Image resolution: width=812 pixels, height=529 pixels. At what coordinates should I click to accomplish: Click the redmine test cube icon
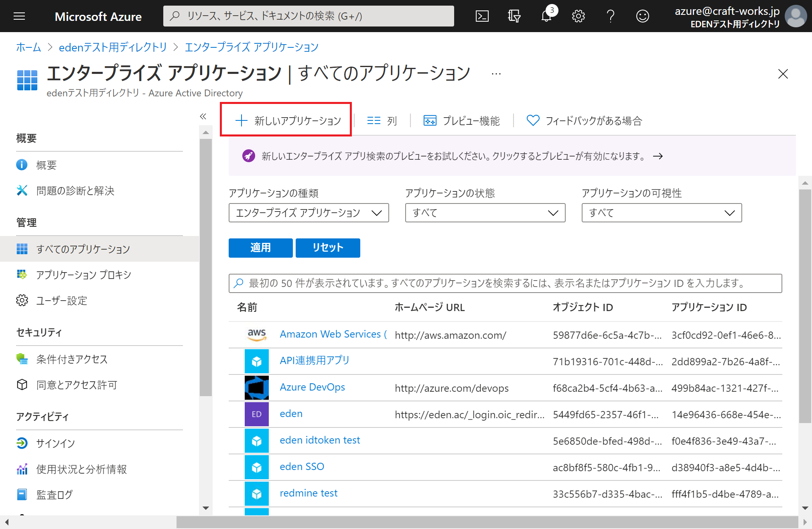click(257, 494)
